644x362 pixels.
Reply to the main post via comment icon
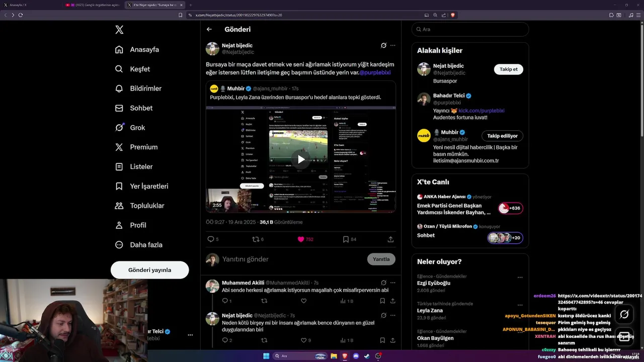tap(211, 239)
